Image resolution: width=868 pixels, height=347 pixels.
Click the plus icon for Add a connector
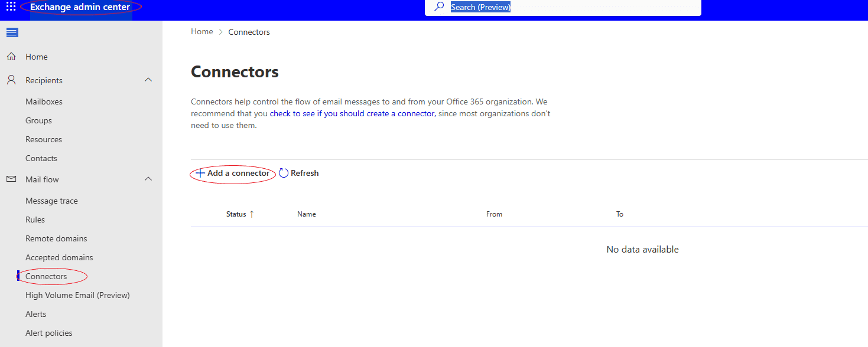pyautogui.click(x=200, y=173)
